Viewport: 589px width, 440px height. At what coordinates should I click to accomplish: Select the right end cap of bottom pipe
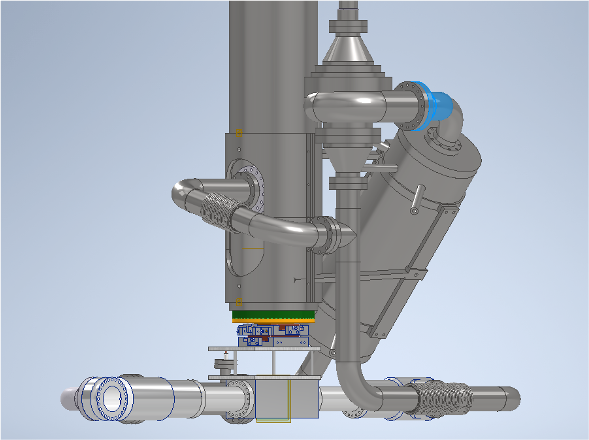(511, 399)
